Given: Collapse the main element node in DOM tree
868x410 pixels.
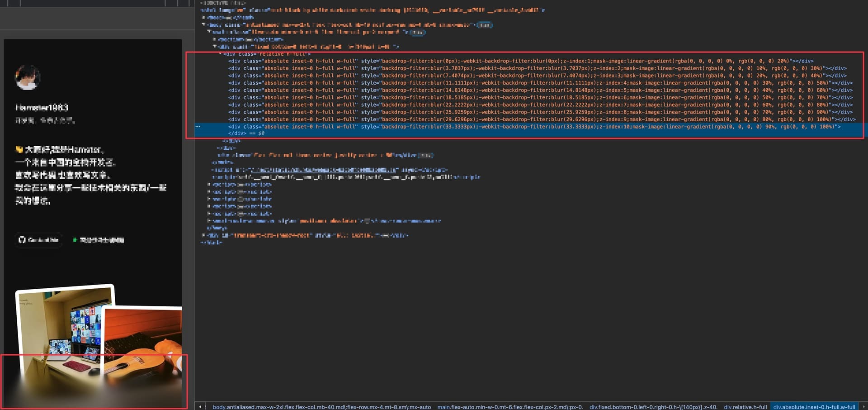Looking at the screenshot, I should click(x=209, y=32).
